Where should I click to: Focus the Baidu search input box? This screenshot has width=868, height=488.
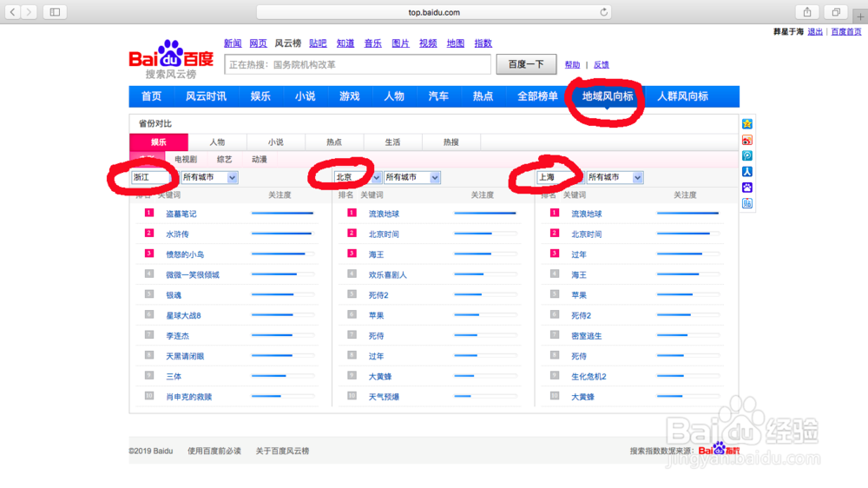point(358,64)
